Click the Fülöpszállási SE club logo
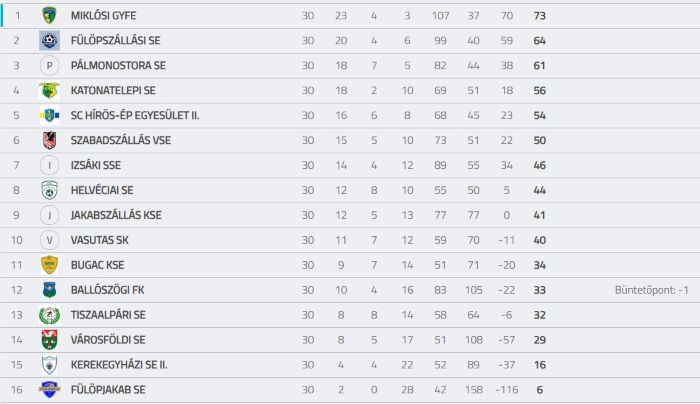This screenshot has width=700, height=404. pos(49,41)
